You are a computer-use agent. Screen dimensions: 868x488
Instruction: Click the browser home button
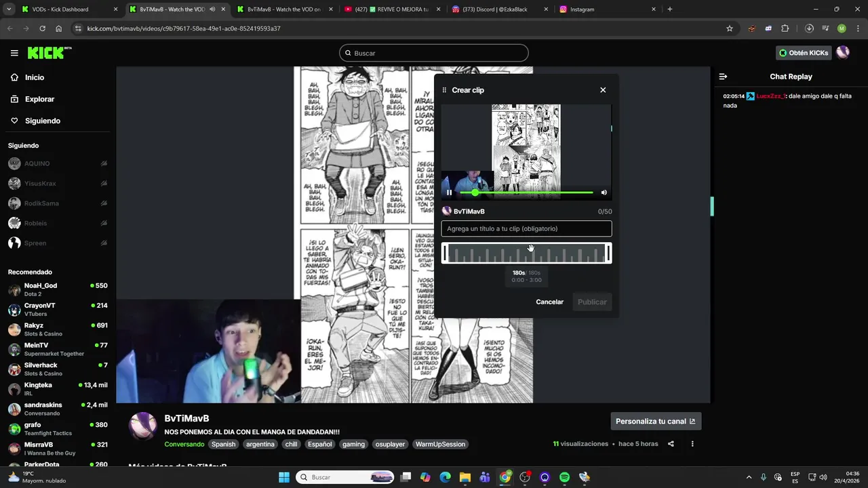58,28
